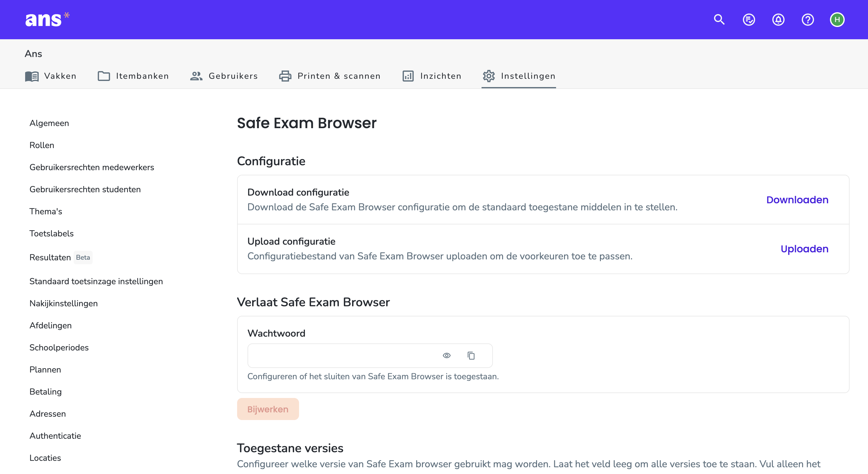Copy the password with the copy icon
The height and width of the screenshot is (474, 868).
click(x=471, y=355)
